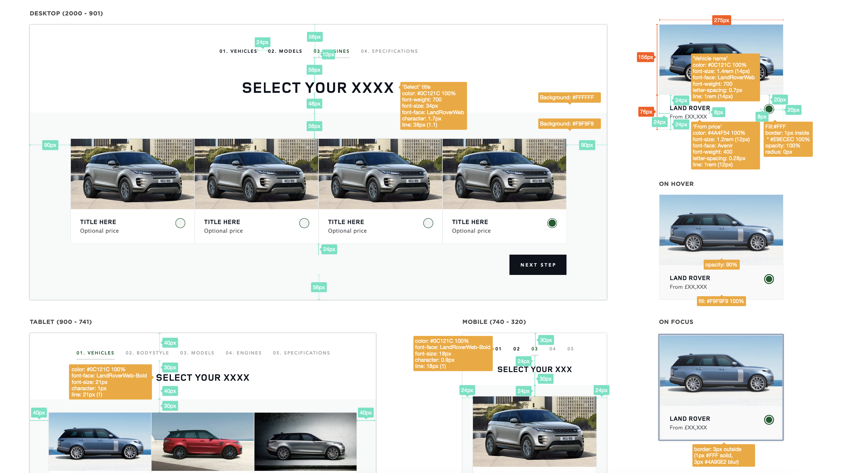Screen dimensions: 868x473
Task: Open the 01. VEHICLES tab in desktop layout
Action: [x=238, y=51]
